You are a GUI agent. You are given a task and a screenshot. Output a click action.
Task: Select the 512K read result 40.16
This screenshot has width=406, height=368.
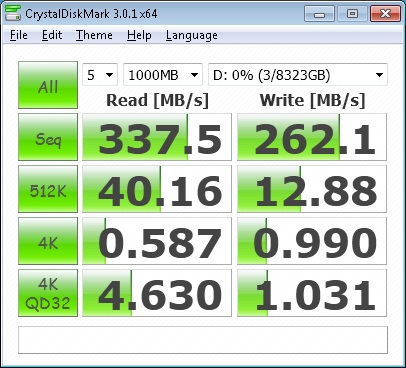(157, 189)
